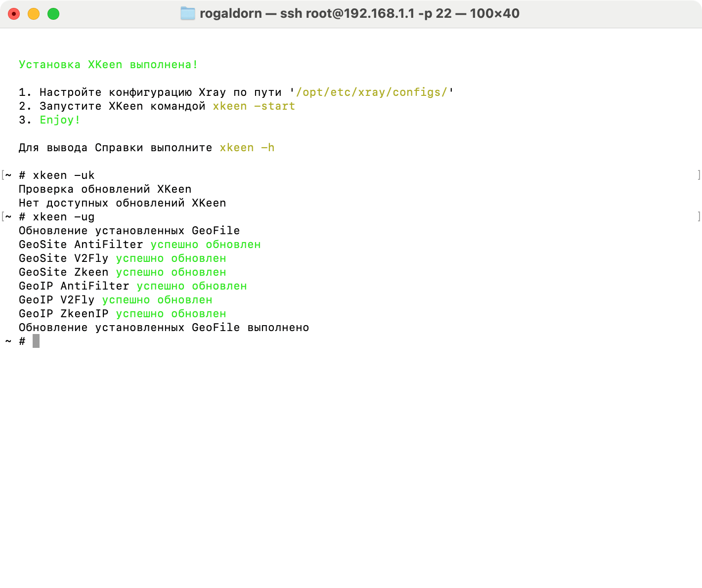The image size is (702, 588).
Task: Click the GeoSite AntiFilter status line
Action: click(139, 245)
